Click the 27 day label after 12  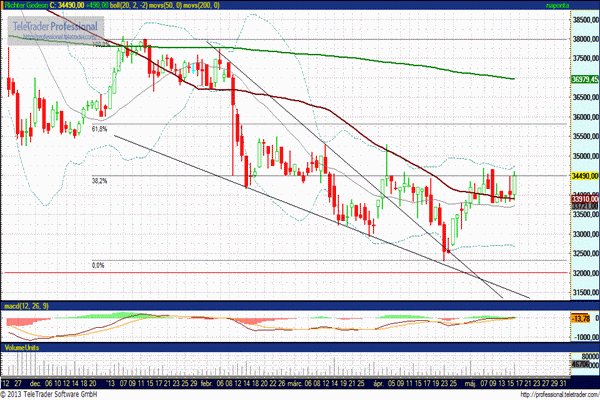18,383
